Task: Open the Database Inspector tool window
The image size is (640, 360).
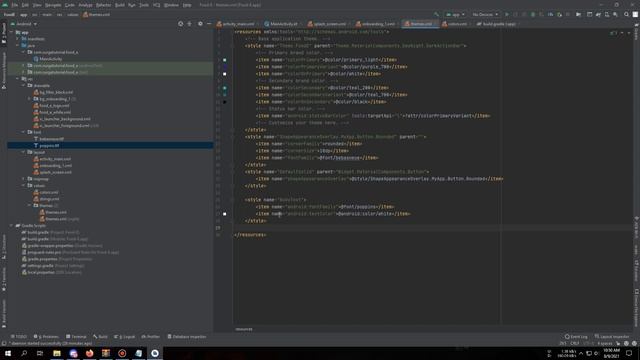Action: 187,337
